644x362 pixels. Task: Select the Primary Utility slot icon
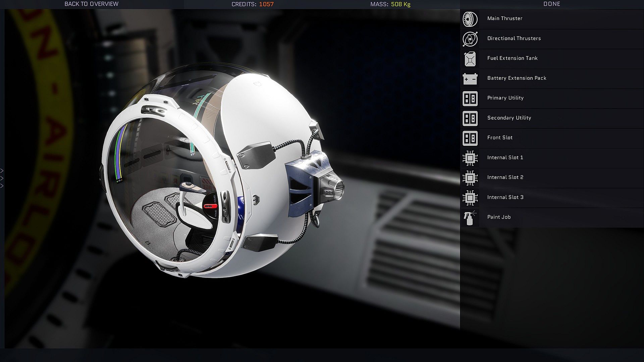[470, 99]
